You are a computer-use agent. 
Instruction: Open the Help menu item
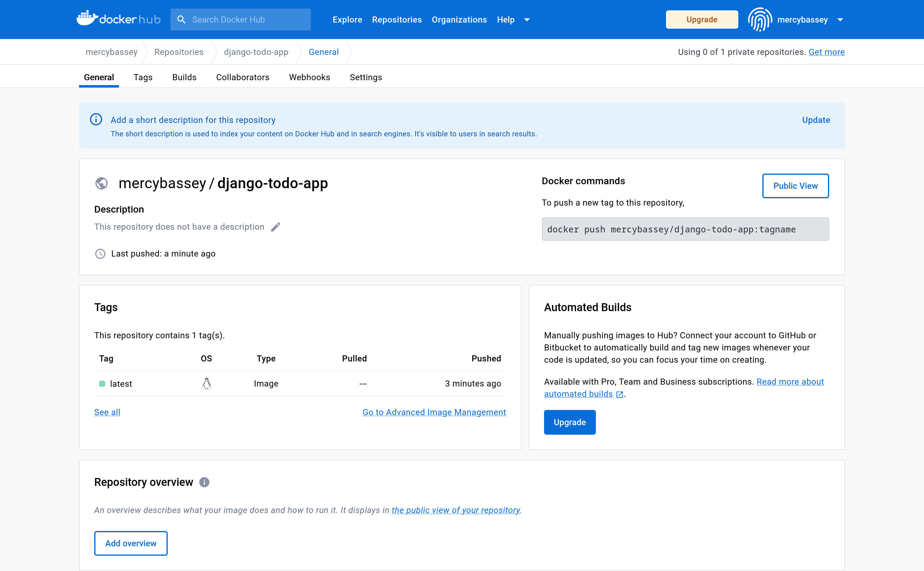506,20
